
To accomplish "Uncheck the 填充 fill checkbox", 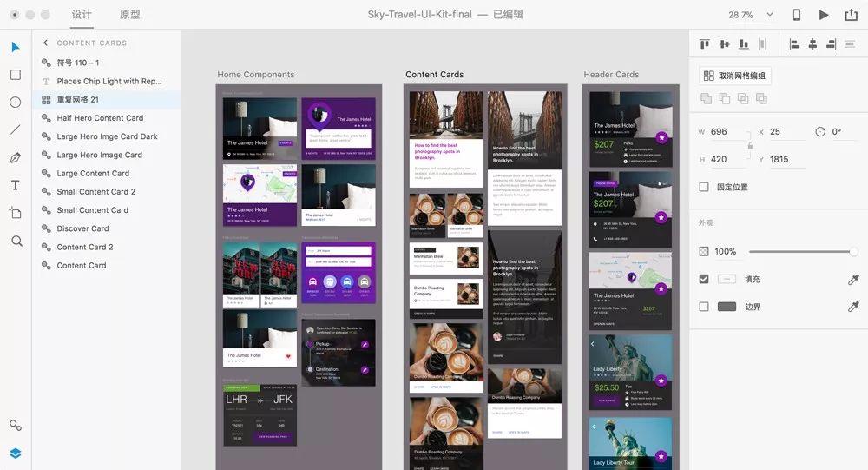I will click(704, 279).
